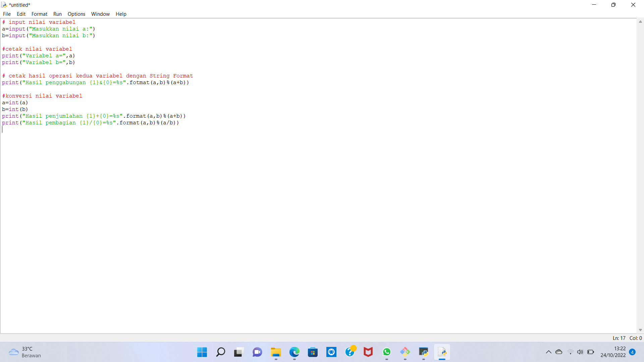Viewport: 644px width, 362px height.
Task: Open Microsoft Store taskbar icon
Action: coord(313,352)
